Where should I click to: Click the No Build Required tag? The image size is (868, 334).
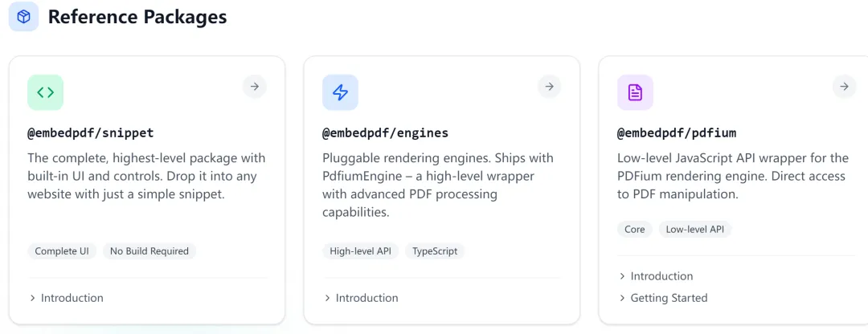point(149,251)
